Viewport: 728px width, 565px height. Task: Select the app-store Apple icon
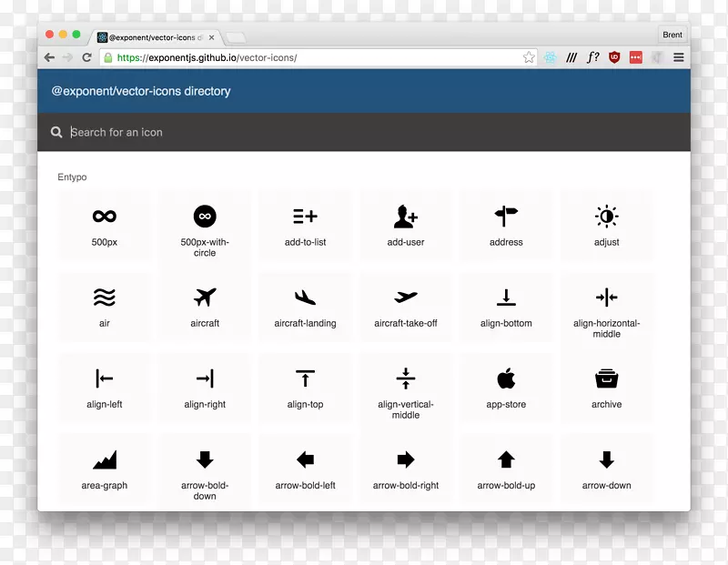click(x=505, y=378)
